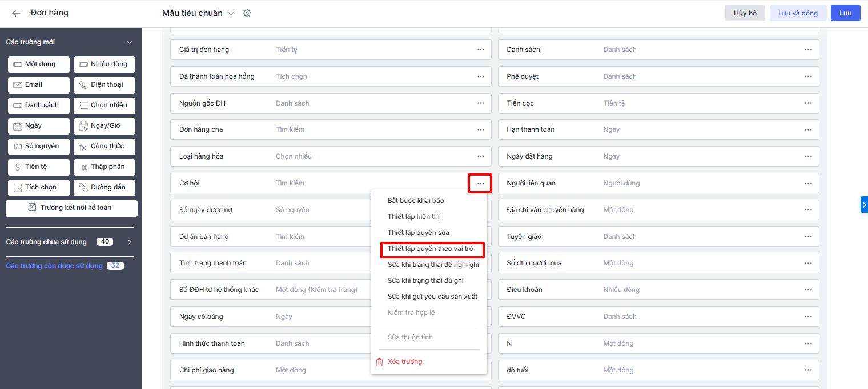Open options menu for ĐVVC field

[x=808, y=317]
